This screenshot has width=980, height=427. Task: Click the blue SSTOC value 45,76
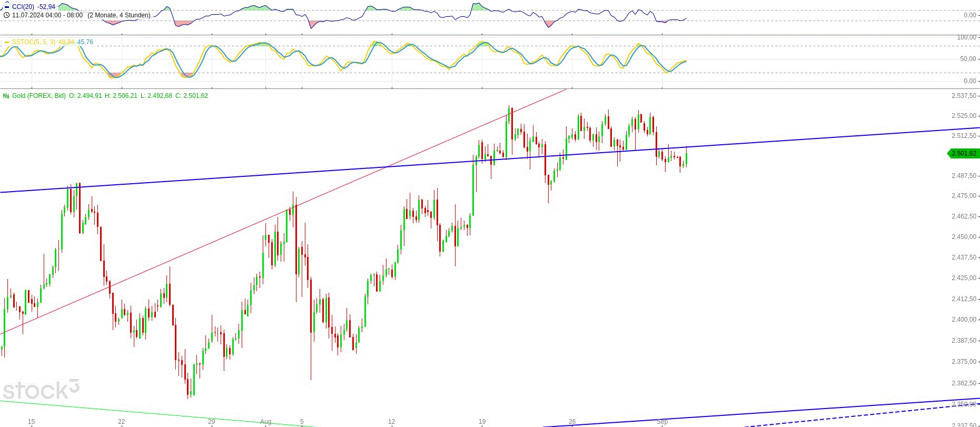coord(85,42)
